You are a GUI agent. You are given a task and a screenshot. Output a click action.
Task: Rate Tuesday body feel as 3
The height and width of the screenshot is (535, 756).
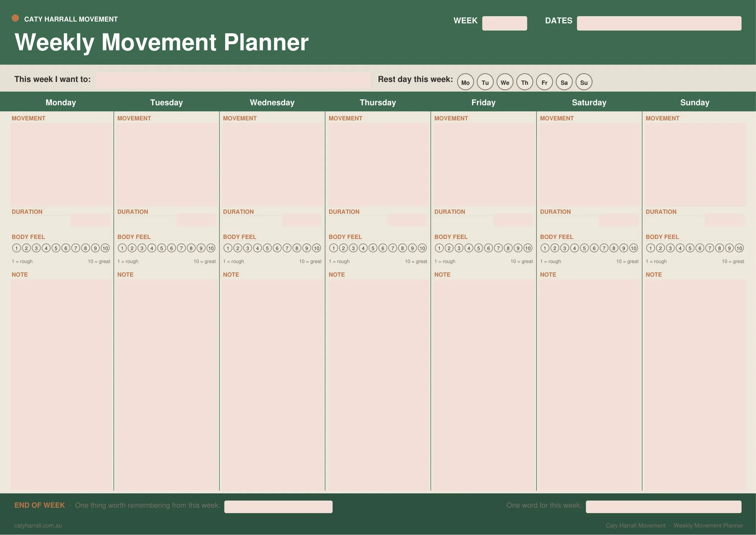pos(142,248)
